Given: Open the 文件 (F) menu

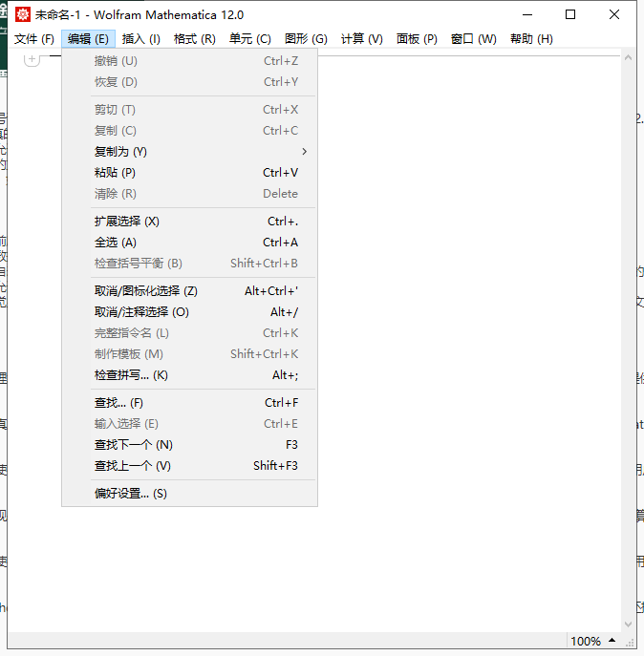Looking at the screenshot, I should pos(33,39).
